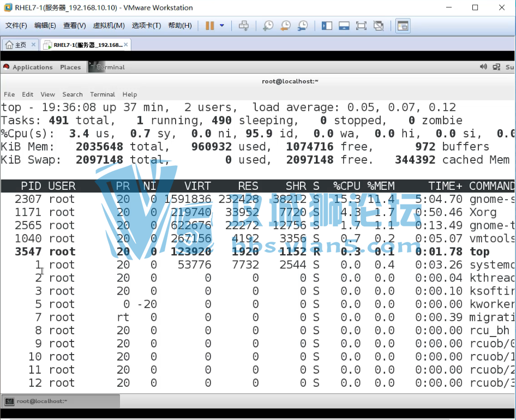Click the 491 total tasks value
The height and width of the screenshot is (420, 516).
[x=58, y=121]
